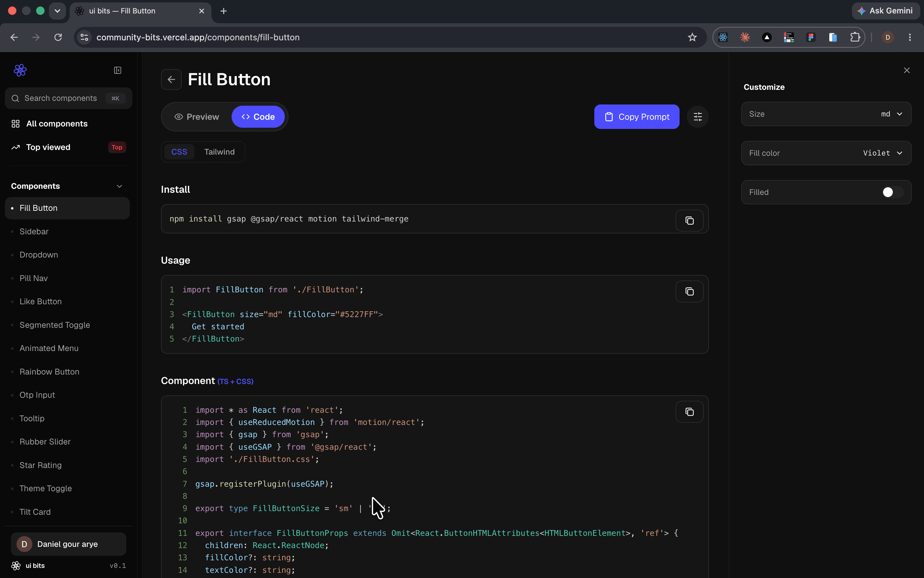The width and height of the screenshot is (924, 578).
Task: Open the Sidebar component
Action: point(67,232)
